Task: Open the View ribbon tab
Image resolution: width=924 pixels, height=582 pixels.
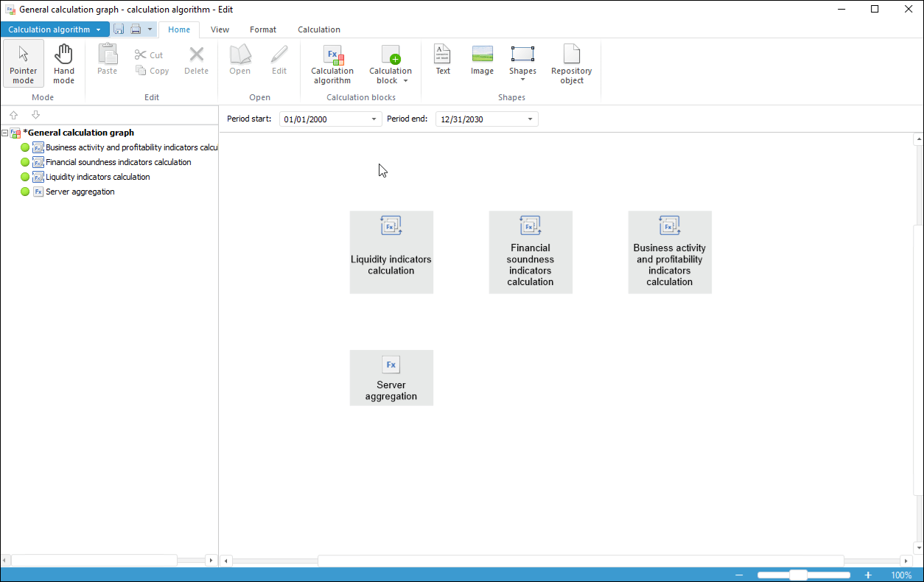Action: pos(220,29)
